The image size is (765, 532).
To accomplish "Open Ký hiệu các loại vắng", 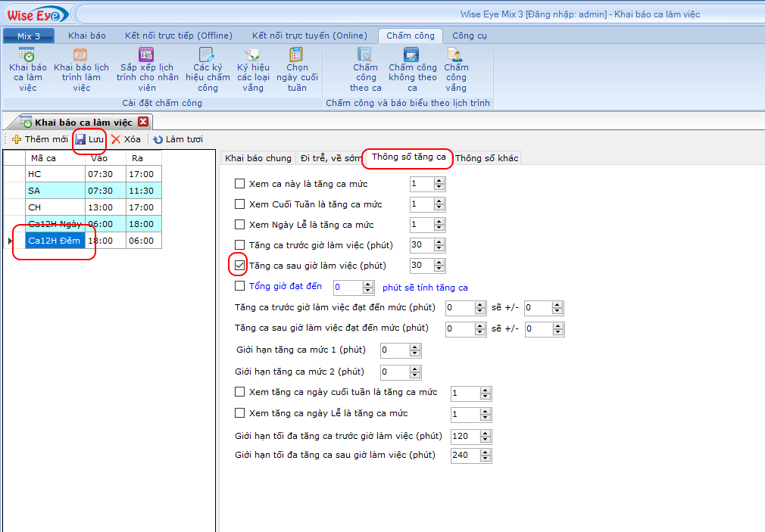I will 253,54.
